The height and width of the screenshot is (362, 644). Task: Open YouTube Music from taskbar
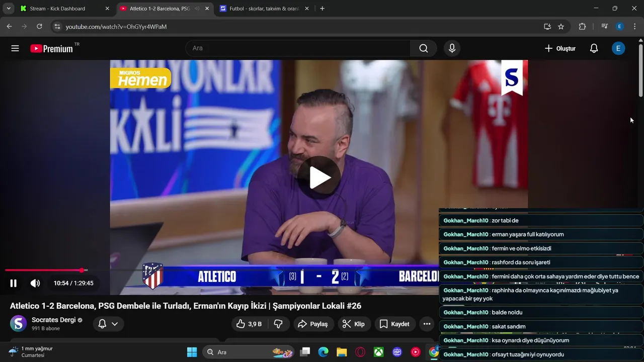[416, 352]
